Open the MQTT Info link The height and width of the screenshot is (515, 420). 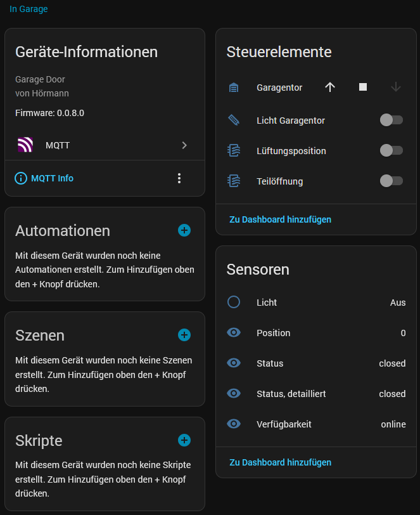tap(52, 178)
